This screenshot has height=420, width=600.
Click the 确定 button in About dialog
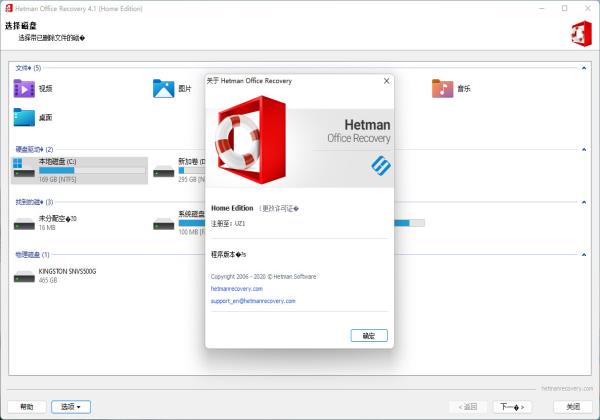369,335
